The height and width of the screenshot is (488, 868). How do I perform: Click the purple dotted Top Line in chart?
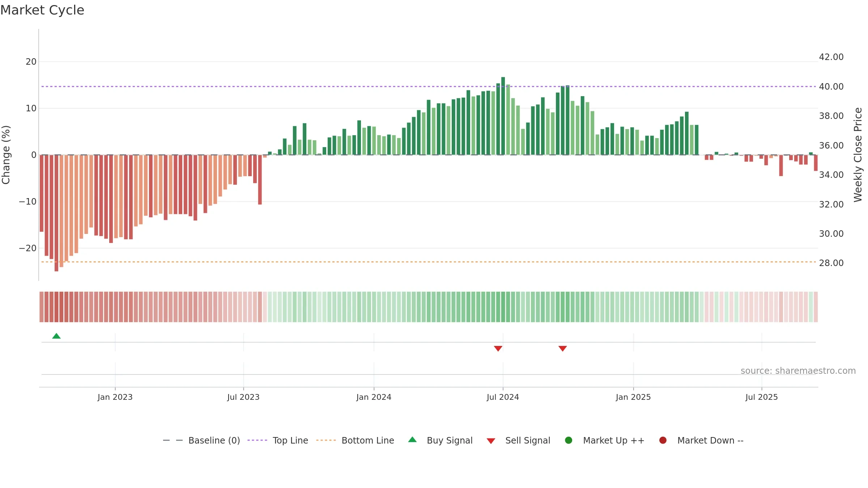(429, 86)
